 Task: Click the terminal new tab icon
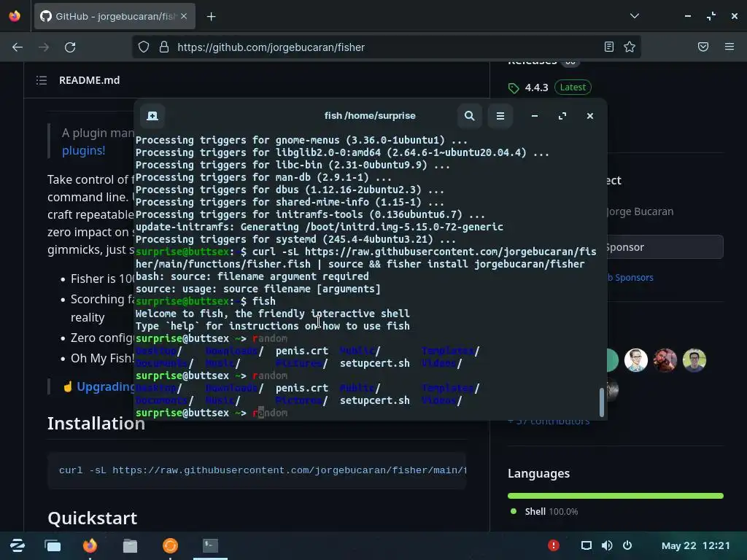(152, 116)
